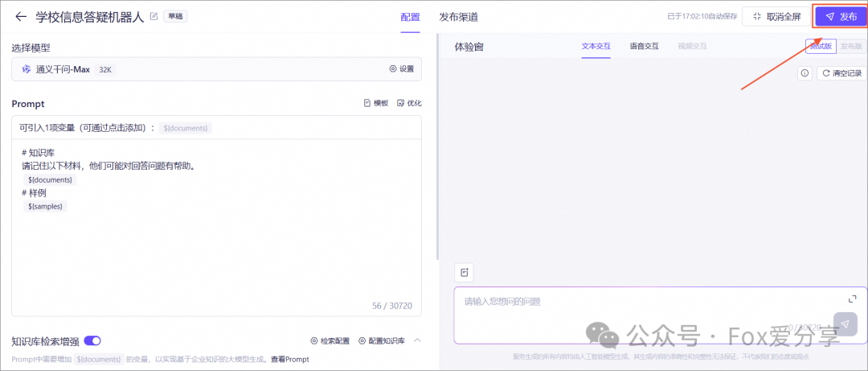Open the 查看Prompt link
This screenshot has height=371, width=868.
point(290,360)
